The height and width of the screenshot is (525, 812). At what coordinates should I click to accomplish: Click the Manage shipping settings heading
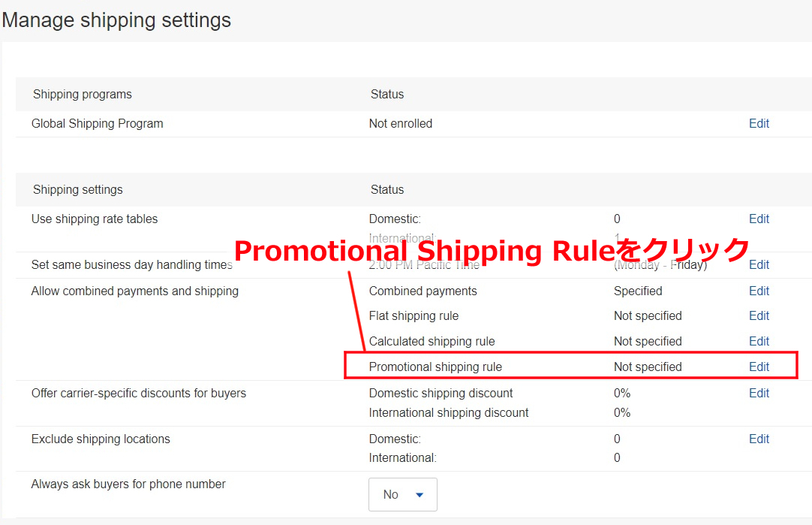click(116, 20)
